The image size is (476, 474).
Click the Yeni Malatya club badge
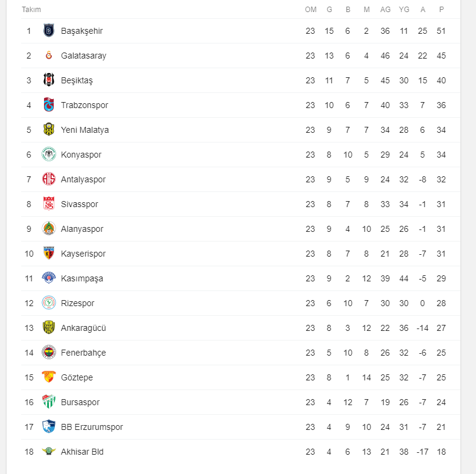click(x=49, y=130)
